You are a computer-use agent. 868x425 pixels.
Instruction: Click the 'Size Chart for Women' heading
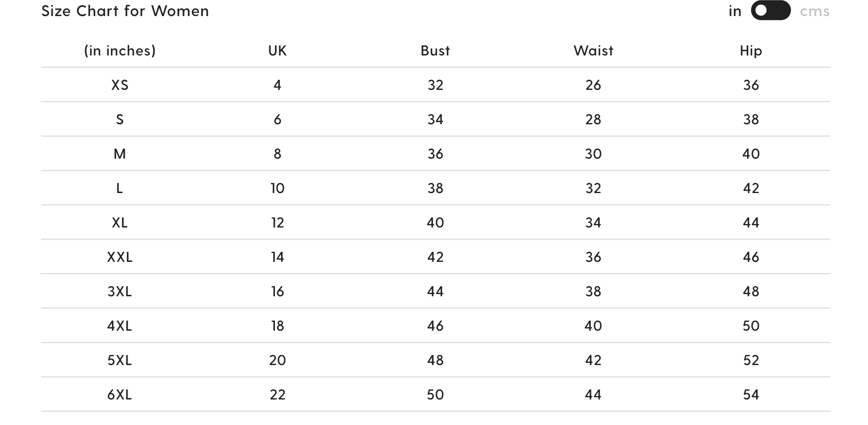coord(125,11)
